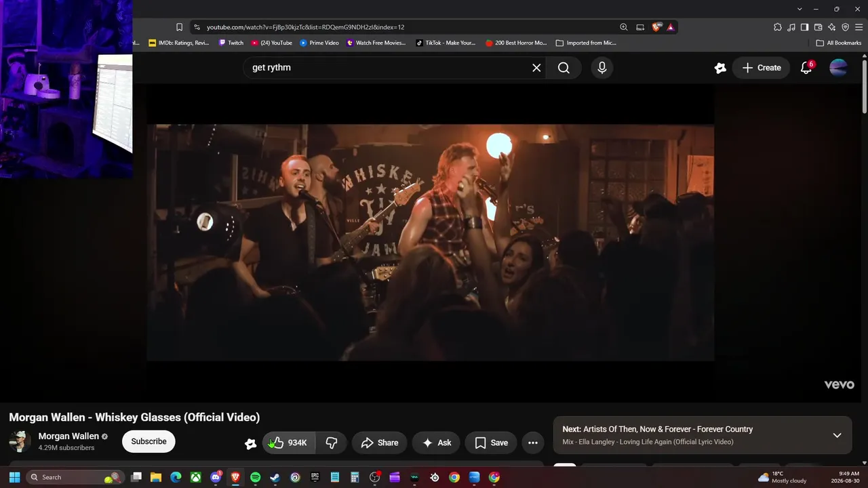This screenshot has height=488, width=868.
Task: Open 200 Best Horror Movies bookmark
Action: click(x=516, y=43)
